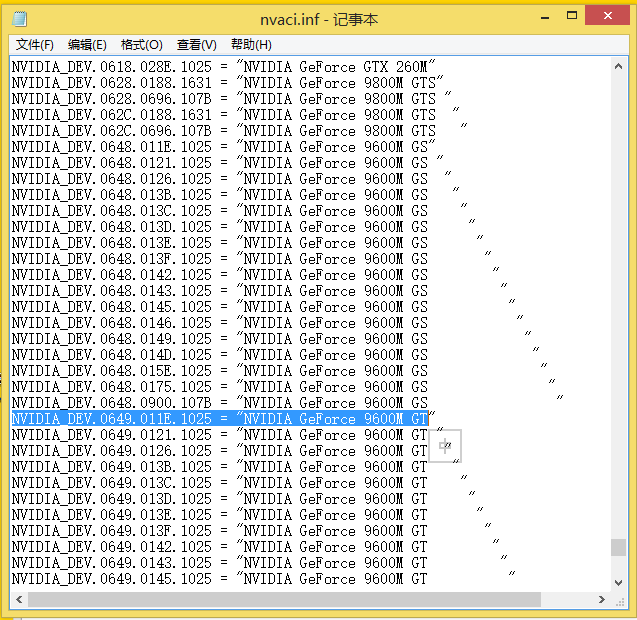637x620 pixels.
Task: Minimize the nvaci.inf Notepad window
Action: pos(545,17)
